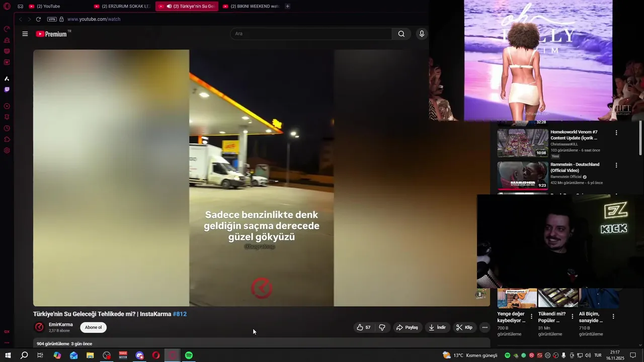Dislike the video with thumbs down
644x362 pixels.
click(x=382, y=327)
